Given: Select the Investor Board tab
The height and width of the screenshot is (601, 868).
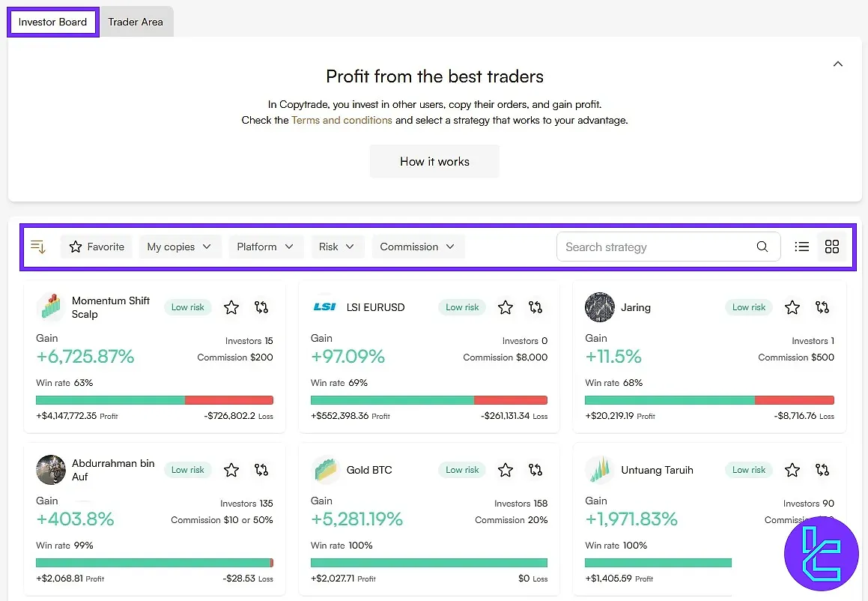Looking at the screenshot, I should pyautogui.click(x=52, y=22).
